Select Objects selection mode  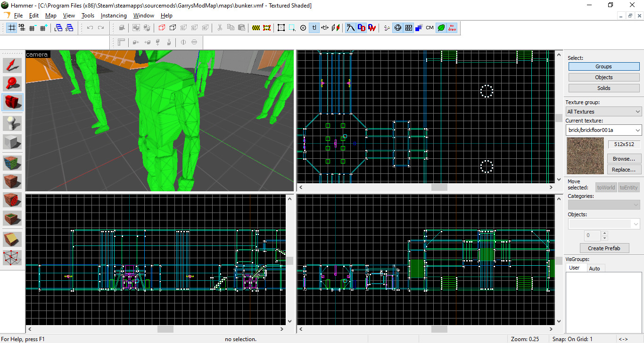[603, 77]
